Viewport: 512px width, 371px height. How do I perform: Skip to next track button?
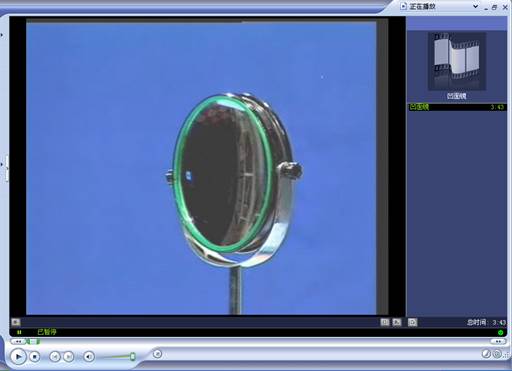pos(68,357)
